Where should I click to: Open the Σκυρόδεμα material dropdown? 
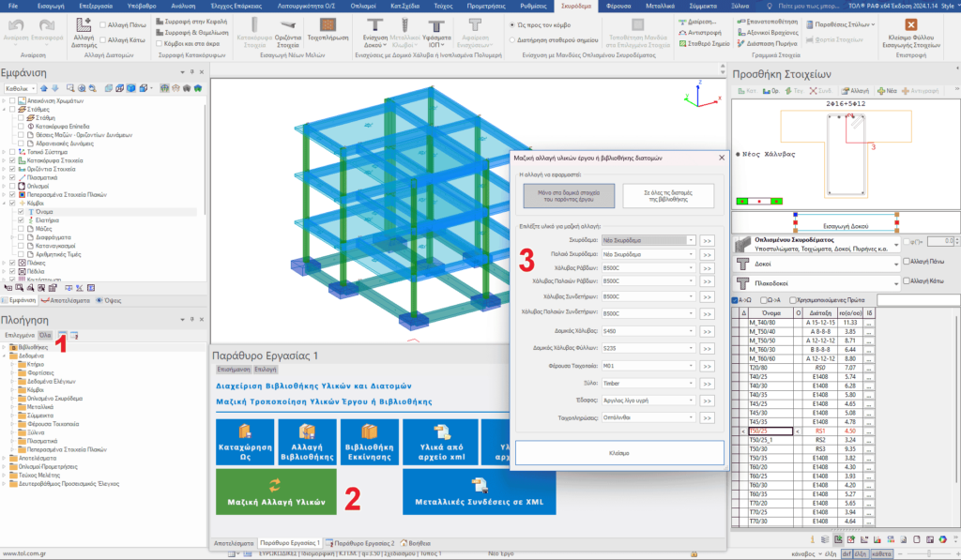(x=649, y=240)
